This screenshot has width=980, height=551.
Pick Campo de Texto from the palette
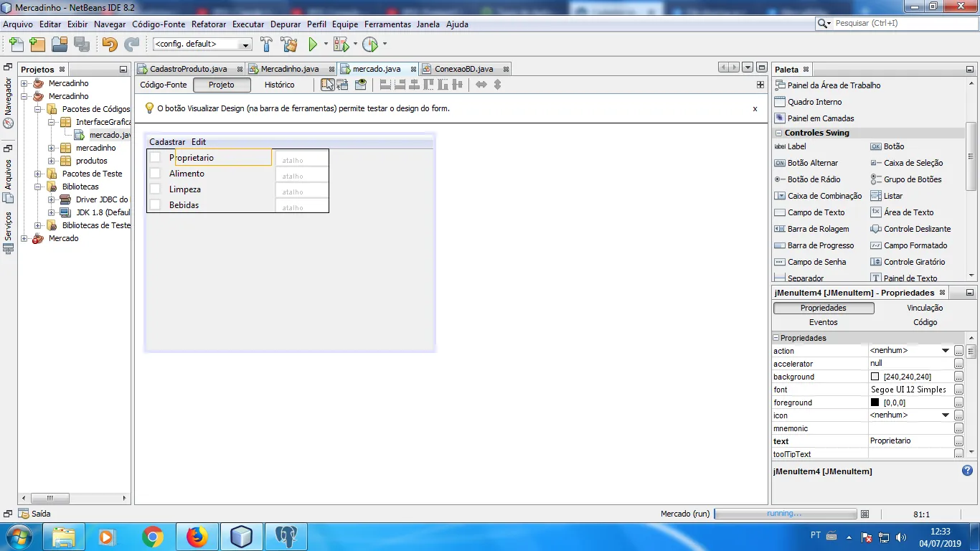pyautogui.click(x=810, y=212)
